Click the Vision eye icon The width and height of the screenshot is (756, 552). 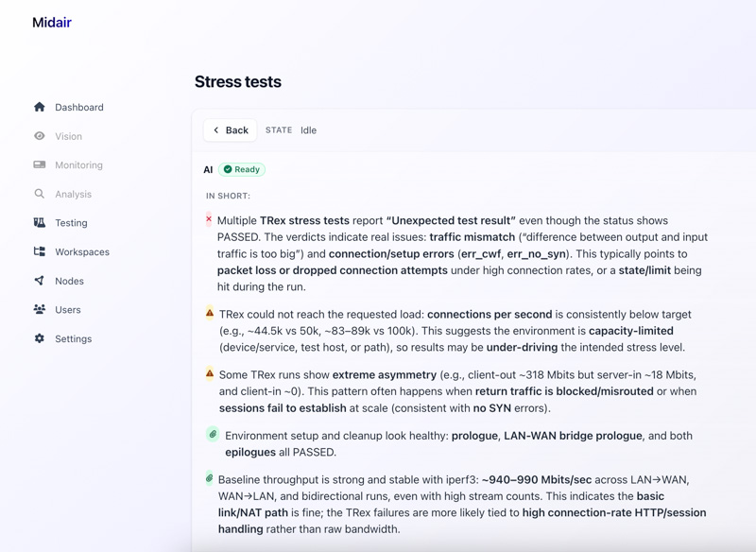40,136
